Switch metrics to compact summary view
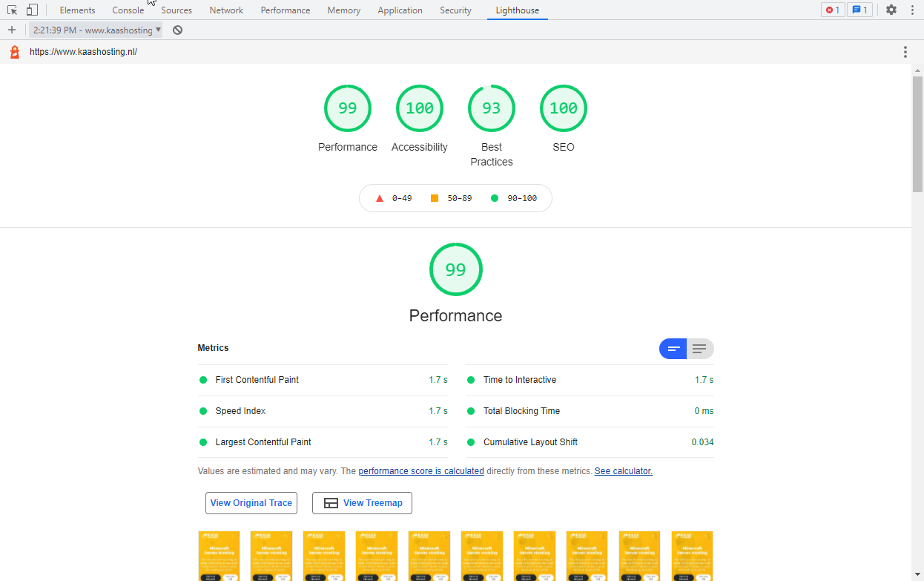The width and height of the screenshot is (924, 581). point(673,349)
